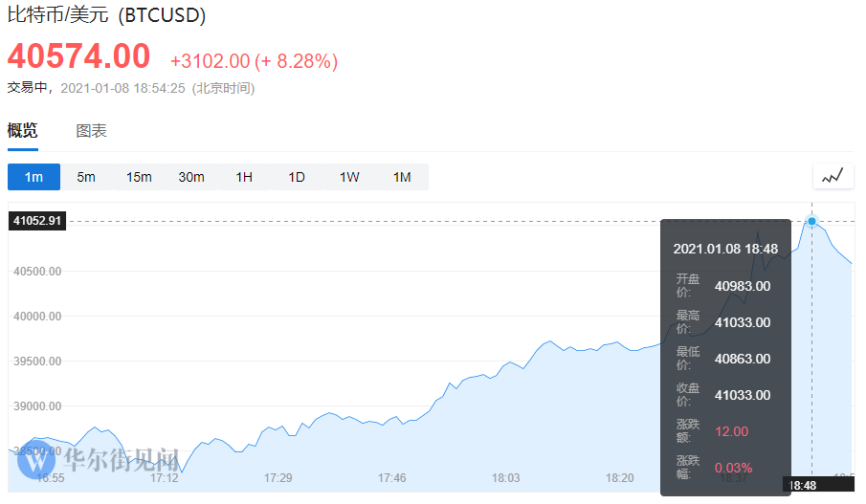Switch to the 1D daily interval
Viewport: 866px width, 504px height.
pos(297,177)
